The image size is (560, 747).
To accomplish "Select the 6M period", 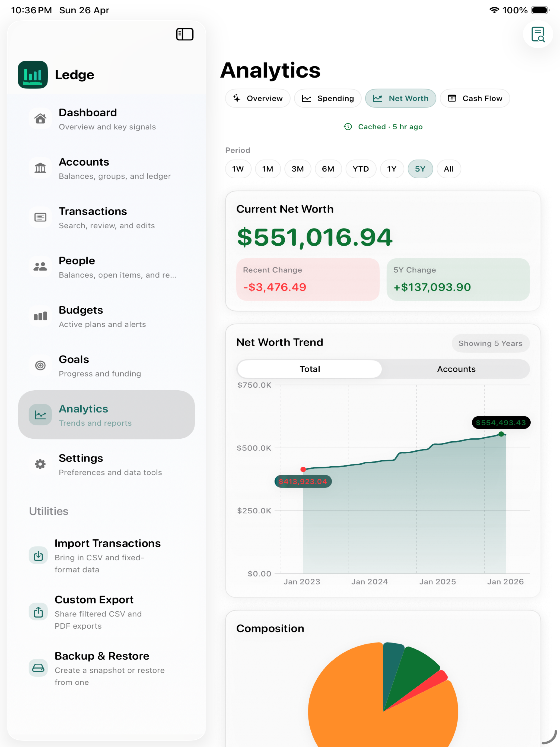I will click(328, 169).
